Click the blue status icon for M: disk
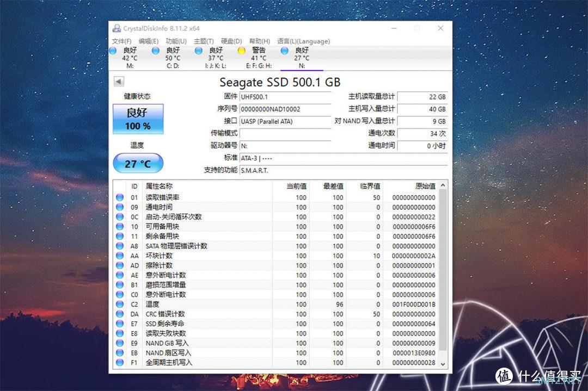Image resolution: width=588 pixels, height=391 pixels. point(113,51)
